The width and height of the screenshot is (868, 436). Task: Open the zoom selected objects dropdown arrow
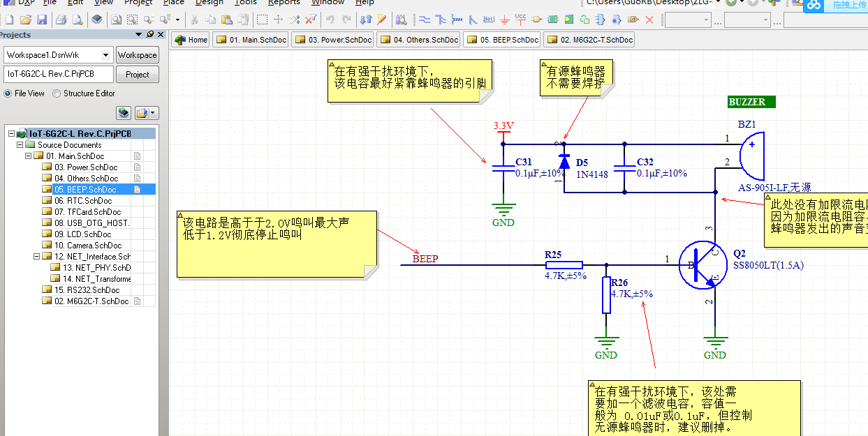(177, 20)
